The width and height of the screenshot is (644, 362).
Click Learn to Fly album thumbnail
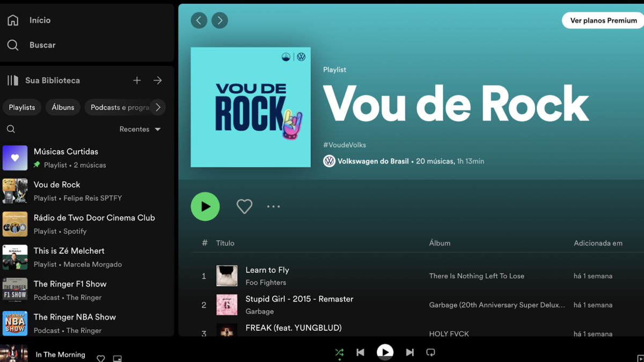(227, 276)
